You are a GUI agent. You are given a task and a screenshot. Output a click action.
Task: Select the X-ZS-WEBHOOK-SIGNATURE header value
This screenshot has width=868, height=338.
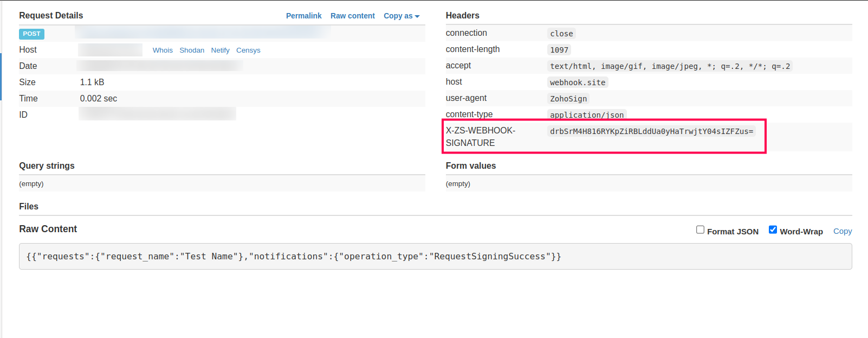pyautogui.click(x=651, y=131)
